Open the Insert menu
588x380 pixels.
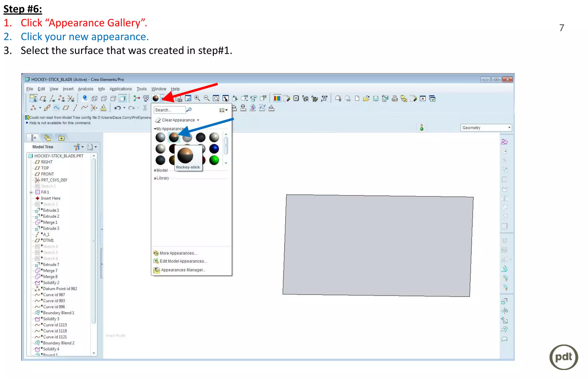(68, 89)
